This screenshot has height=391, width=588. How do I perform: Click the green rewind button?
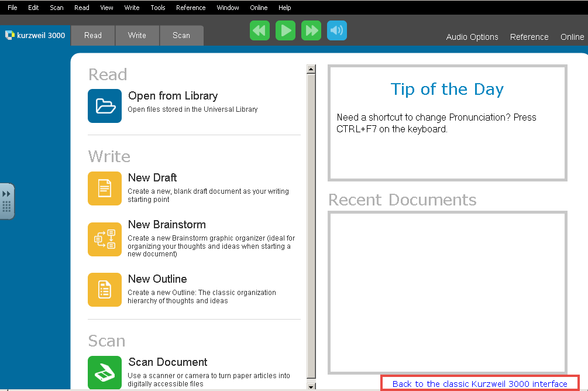pyautogui.click(x=260, y=30)
